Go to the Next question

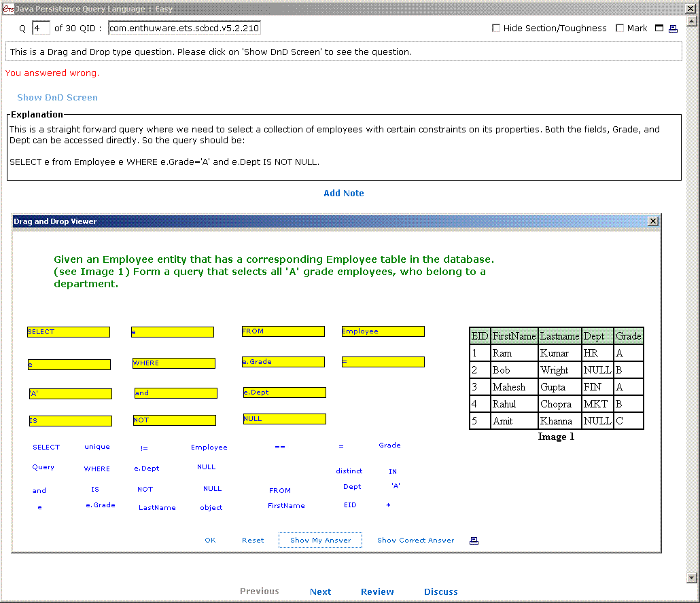(321, 591)
